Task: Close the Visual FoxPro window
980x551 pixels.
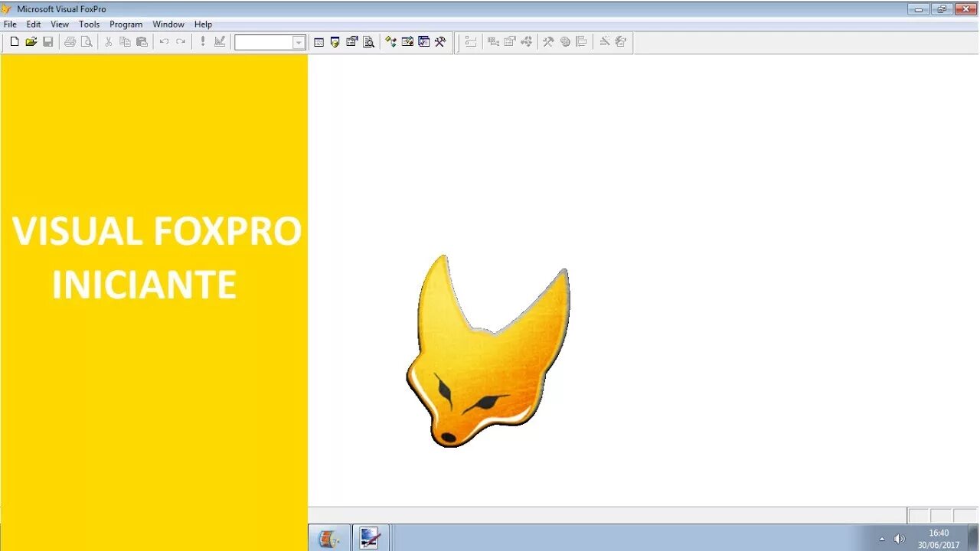Action: tap(965, 9)
